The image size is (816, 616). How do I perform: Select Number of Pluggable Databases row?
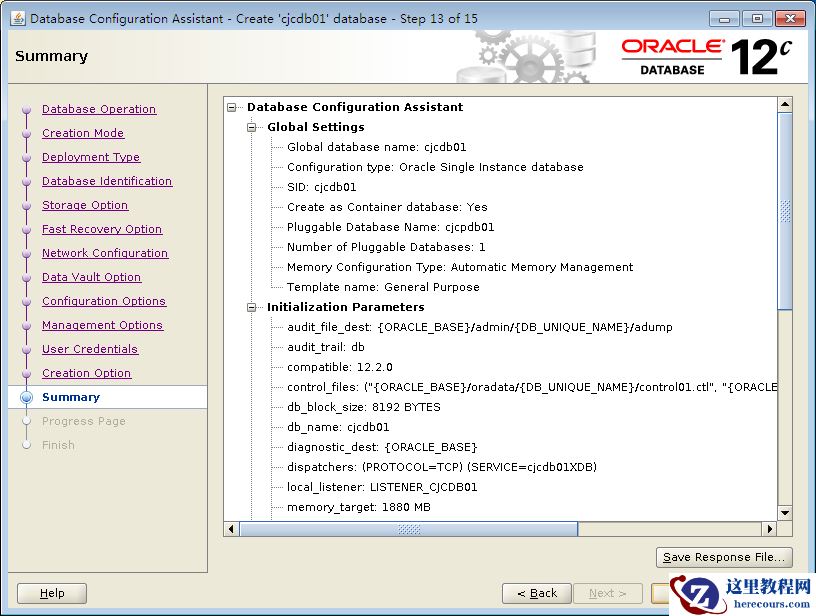(386, 247)
